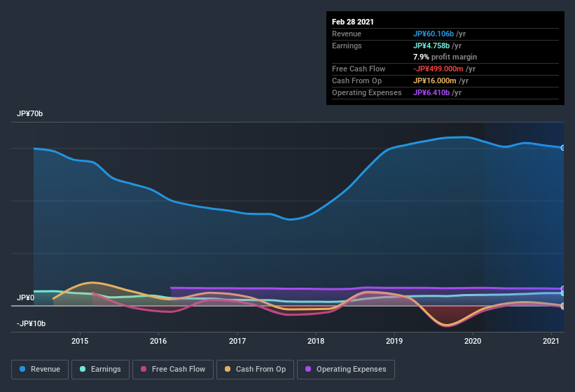This screenshot has height=392, width=575.
Task: Click the Revenue endpoint marker on the blue line
Action: [563, 148]
